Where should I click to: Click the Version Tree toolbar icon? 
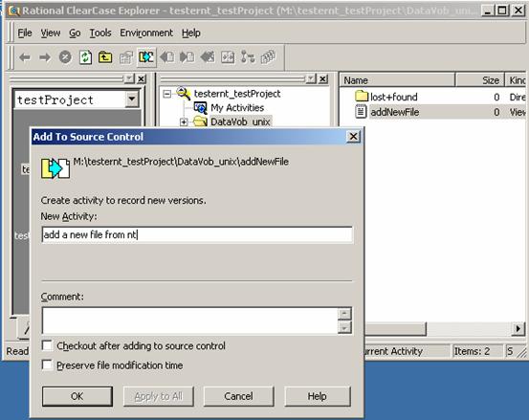pos(248,57)
